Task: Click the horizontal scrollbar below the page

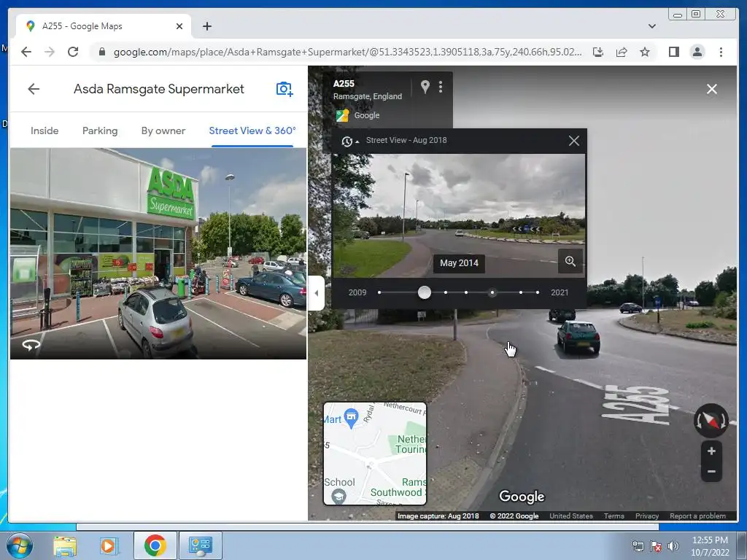Action: tap(368, 526)
